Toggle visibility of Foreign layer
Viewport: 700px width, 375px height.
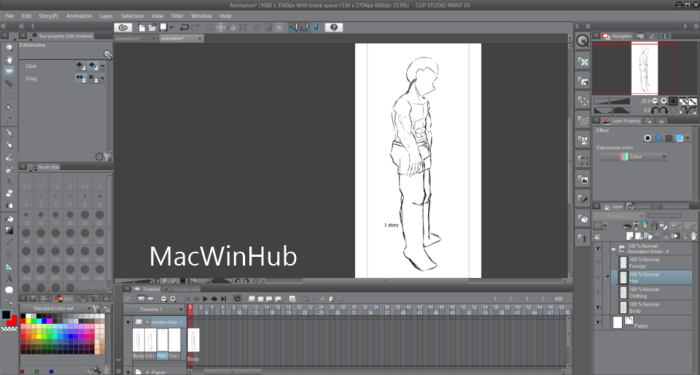click(x=598, y=263)
